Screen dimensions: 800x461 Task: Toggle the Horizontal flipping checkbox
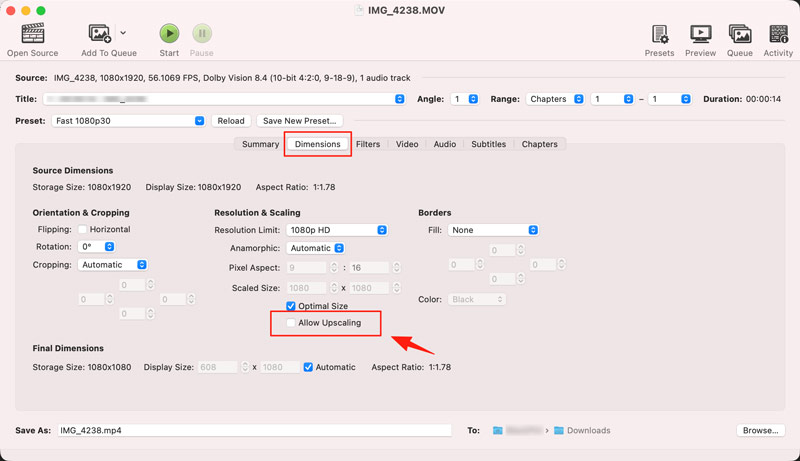[x=83, y=230]
